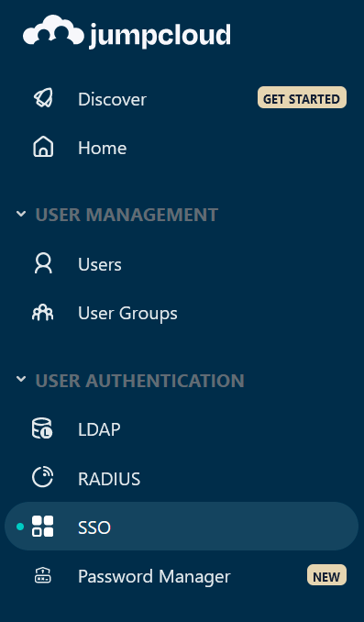Viewport: 364px width, 622px height.
Task: Click the User Groups people icon
Action: click(x=43, y=313)
